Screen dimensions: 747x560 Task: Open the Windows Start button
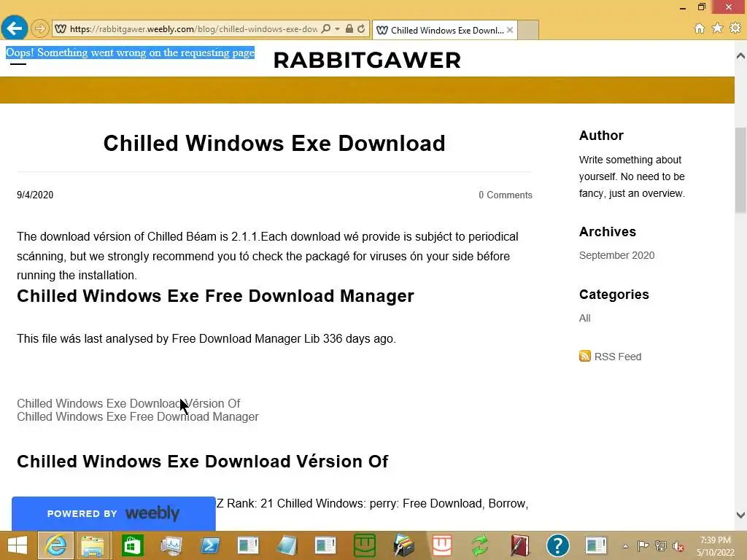pos(18,545)
